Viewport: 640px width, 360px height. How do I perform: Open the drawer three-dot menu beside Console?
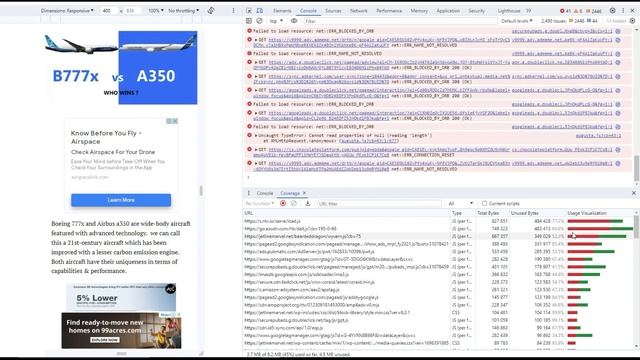pyautogui.click(x=249, y=193)
